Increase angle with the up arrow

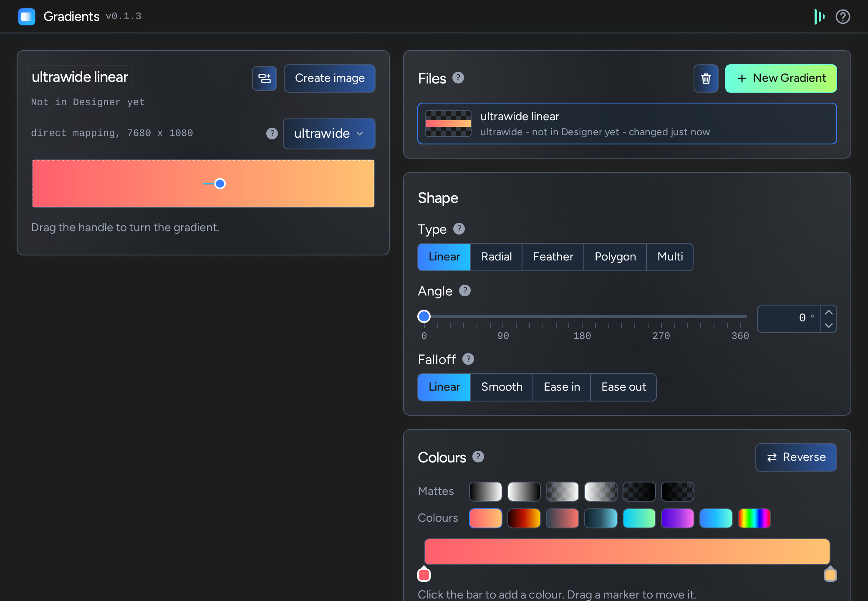[x=829, y=312]
